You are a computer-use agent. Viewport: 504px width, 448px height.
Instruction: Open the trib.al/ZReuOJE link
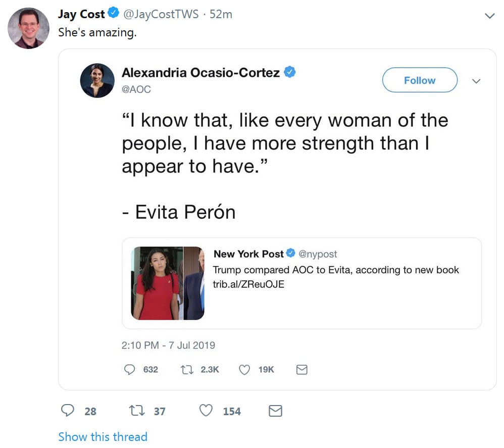(x=248, y=284)
